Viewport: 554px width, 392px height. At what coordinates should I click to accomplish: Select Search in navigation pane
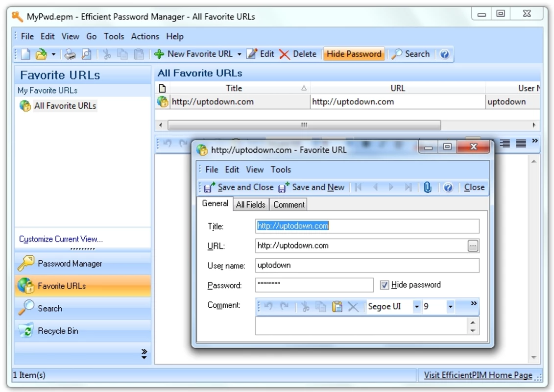tap(83, 308)
